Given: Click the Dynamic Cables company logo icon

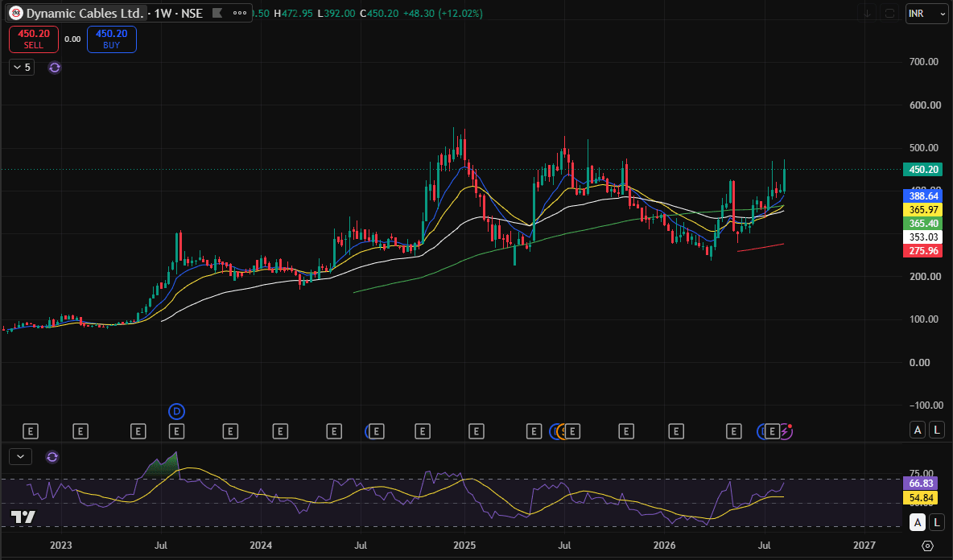Looking at the screenshot, I should (16, 13).
